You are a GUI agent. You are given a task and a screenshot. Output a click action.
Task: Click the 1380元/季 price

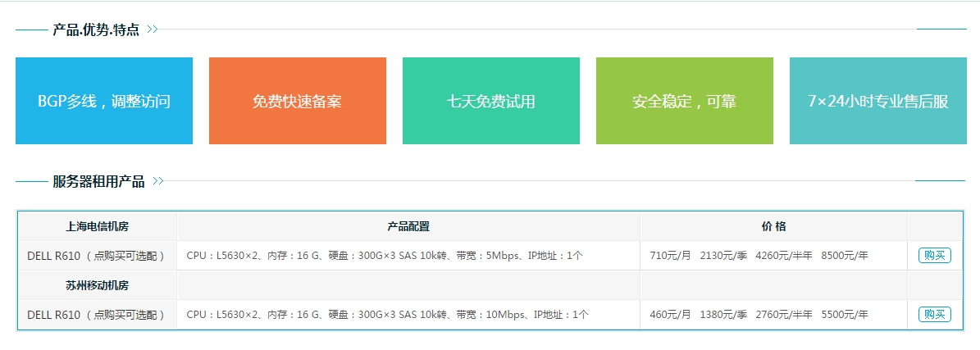724,315
